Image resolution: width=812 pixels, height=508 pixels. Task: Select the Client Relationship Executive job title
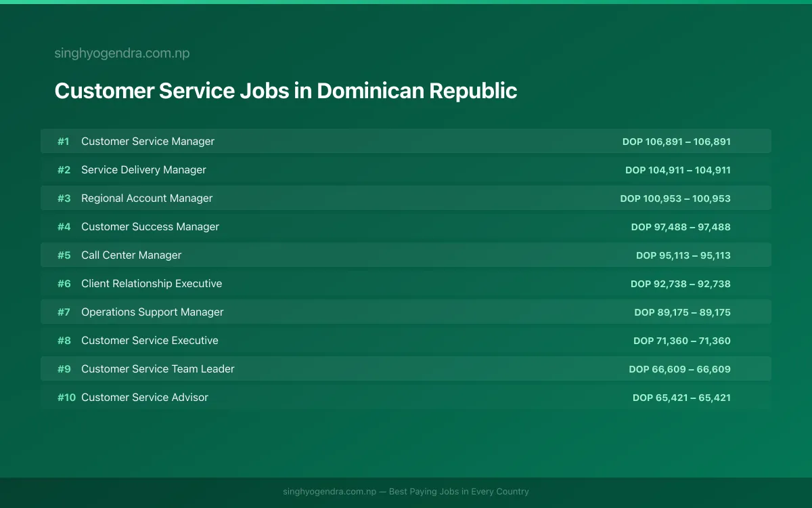click(152, 284)
